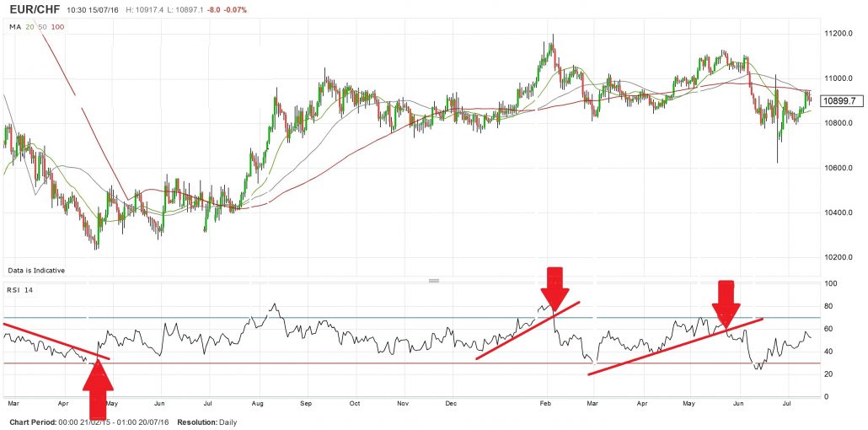Select the MA 100 period label
Viewport: 868px width, 430px height.
(57, 27)
